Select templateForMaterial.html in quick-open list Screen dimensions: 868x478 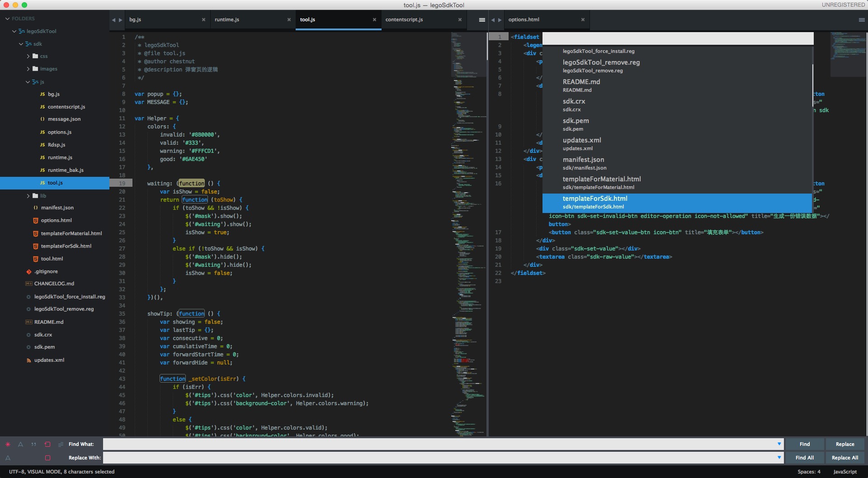pyautogui.click(x=677, y=183)
